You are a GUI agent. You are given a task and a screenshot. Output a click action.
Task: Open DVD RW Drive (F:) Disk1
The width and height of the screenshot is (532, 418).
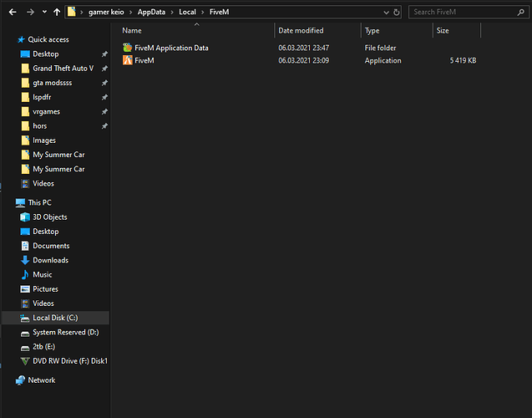pyautogui.click(x=70, y=361)
